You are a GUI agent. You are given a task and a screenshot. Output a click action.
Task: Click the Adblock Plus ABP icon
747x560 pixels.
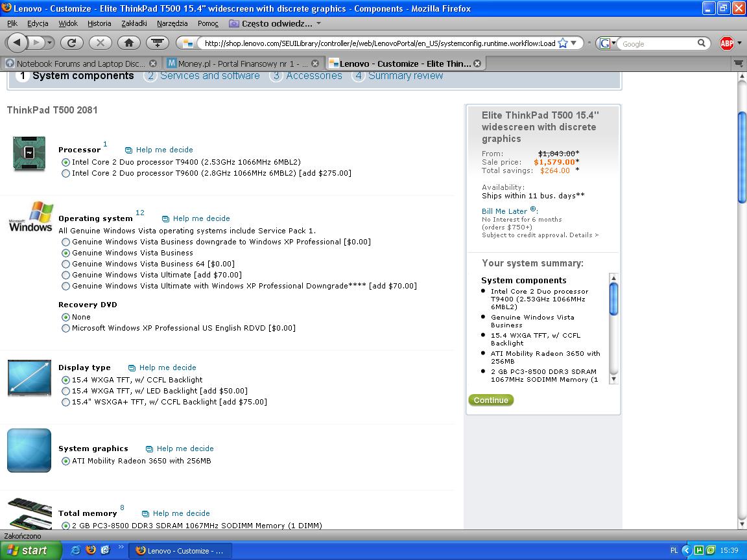click(726, 43)
